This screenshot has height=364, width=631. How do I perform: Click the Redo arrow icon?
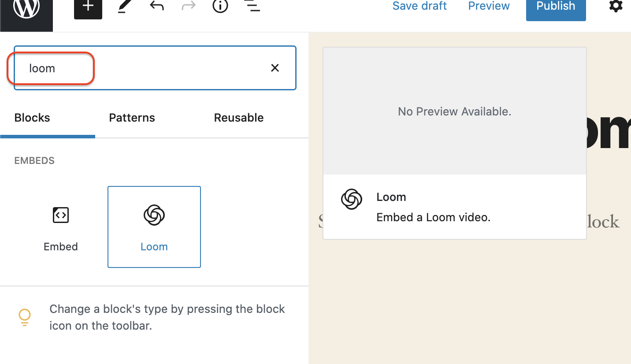[189, 6]
